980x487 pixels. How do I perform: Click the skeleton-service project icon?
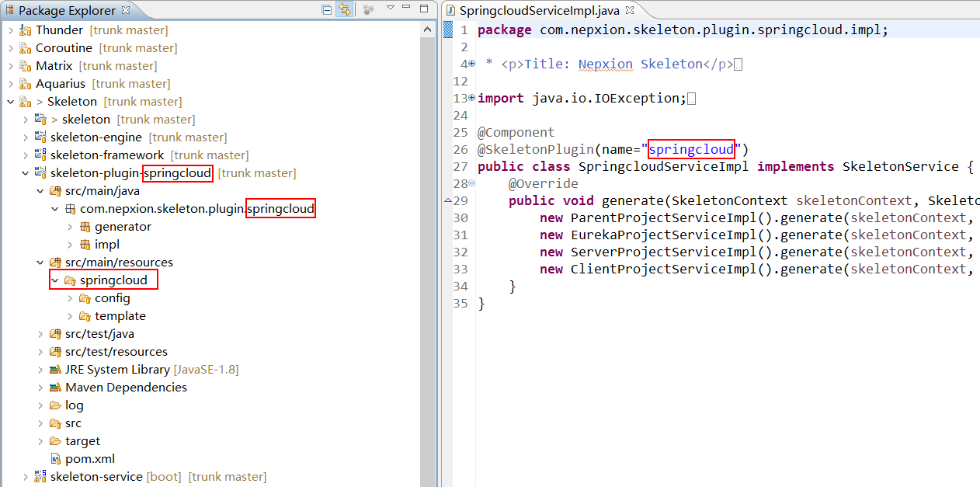[40, 477]
